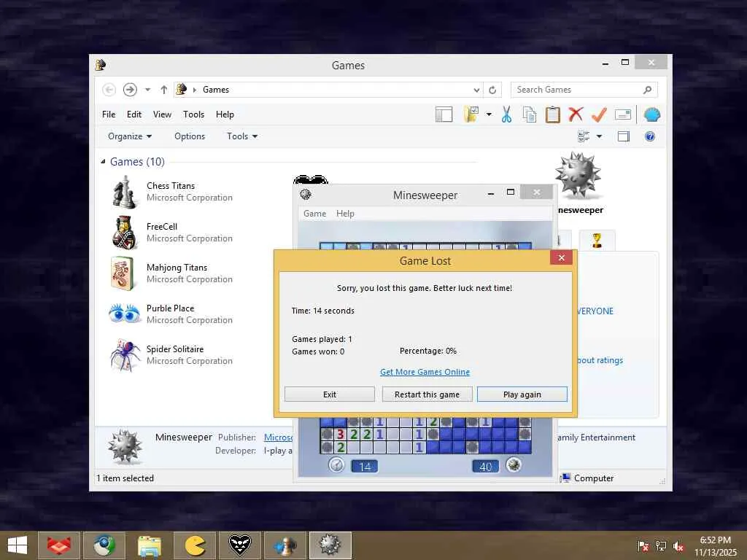Click the Play again button
This screenshot has height=560, width=747.
point(522,394)
